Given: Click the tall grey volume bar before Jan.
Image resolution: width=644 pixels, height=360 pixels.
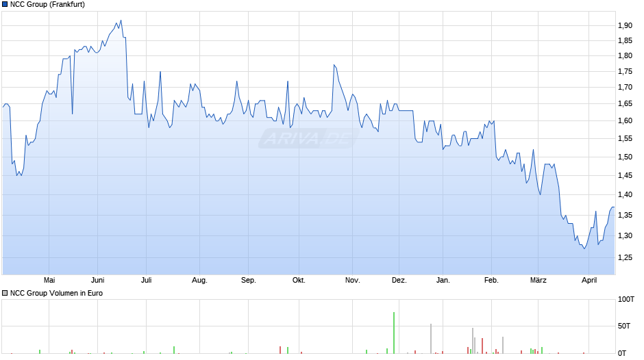Looking at the screenshot, I should tap(431, 339).
